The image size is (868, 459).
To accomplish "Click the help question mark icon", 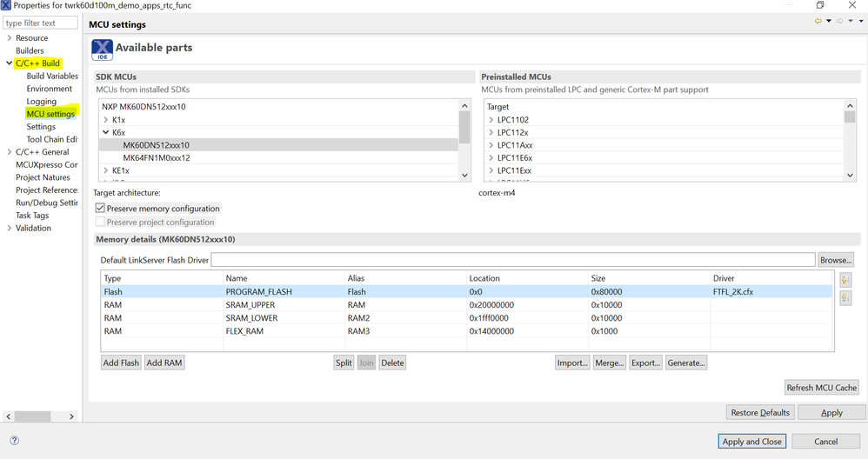I will (15, 441).
